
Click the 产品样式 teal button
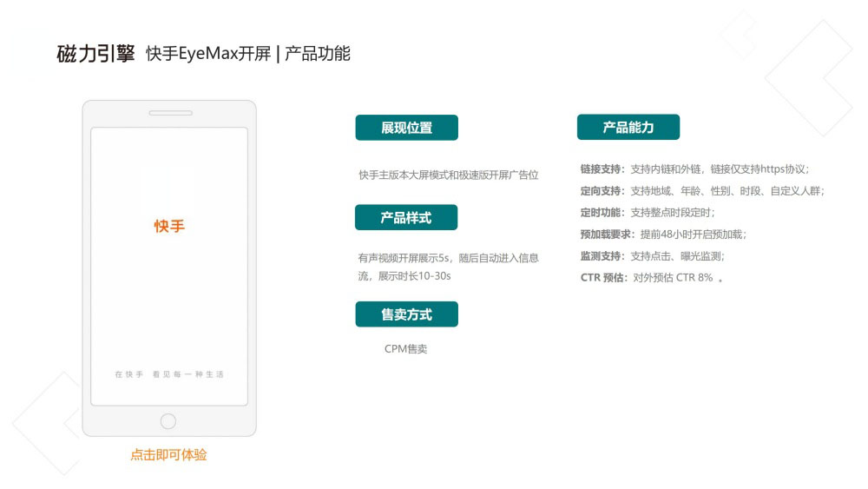click(405, 217)
